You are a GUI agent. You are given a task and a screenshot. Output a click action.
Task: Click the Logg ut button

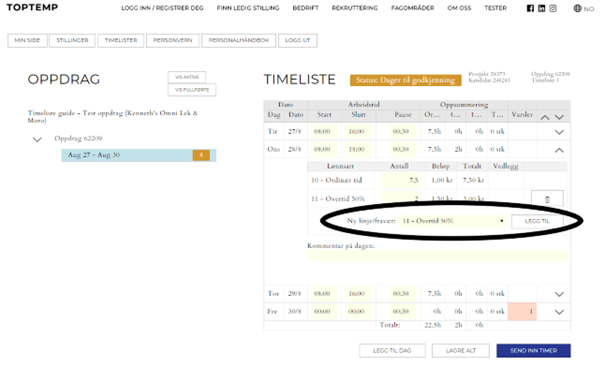pyautogui.click(x=297, y=41)
